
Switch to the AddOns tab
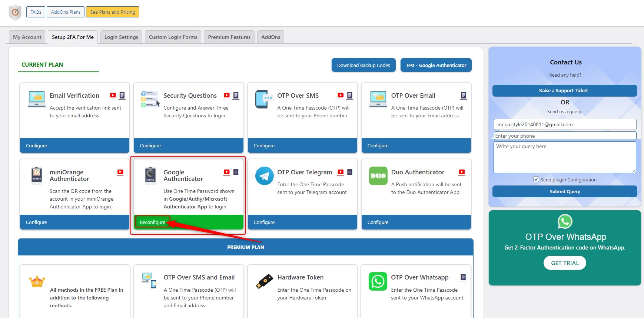[x=271, y=37]
